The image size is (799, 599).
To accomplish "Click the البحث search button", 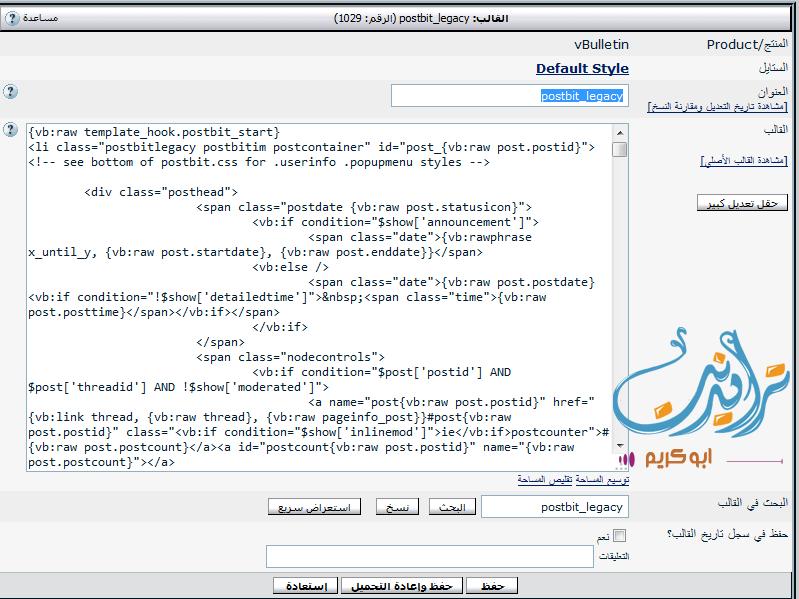I will pos(452,507).
